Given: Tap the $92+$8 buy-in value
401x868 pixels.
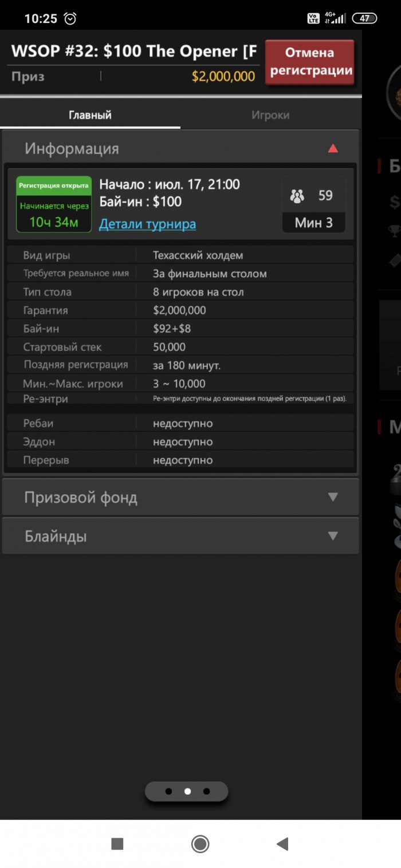Looking at the screenshot, I should (x=172, y=329).
